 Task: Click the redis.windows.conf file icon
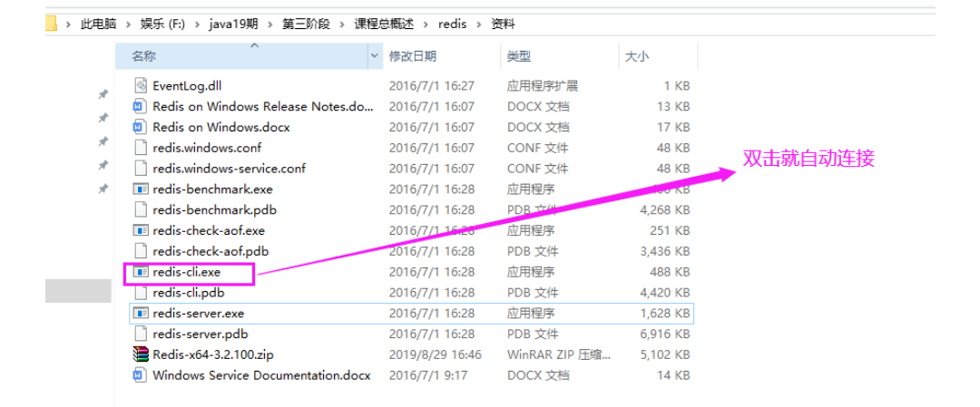(x=141, y=148)
